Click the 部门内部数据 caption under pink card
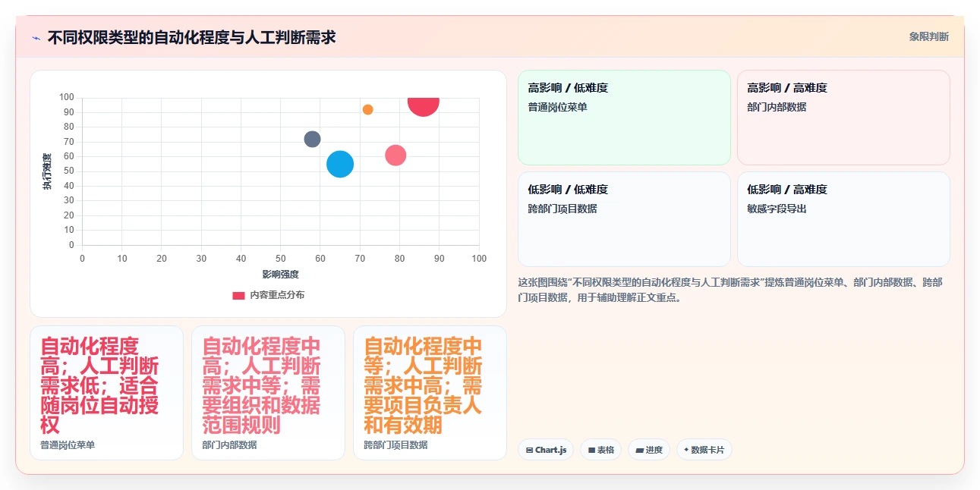 (229, 445)
